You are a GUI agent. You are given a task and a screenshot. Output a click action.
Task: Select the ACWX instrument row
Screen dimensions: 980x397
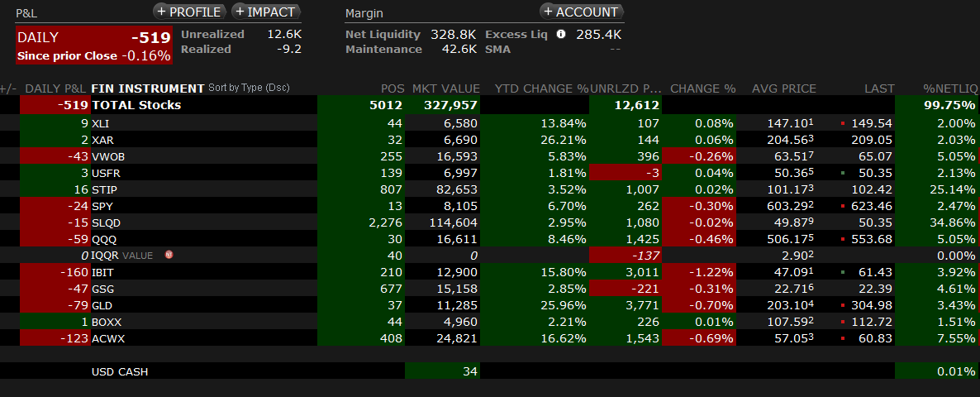[490, 338]
